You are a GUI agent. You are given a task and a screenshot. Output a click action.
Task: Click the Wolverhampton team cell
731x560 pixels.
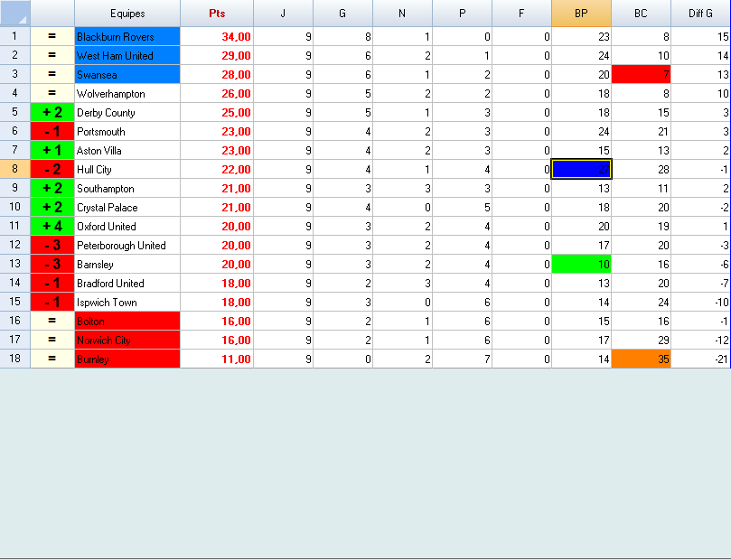[127, 93]
